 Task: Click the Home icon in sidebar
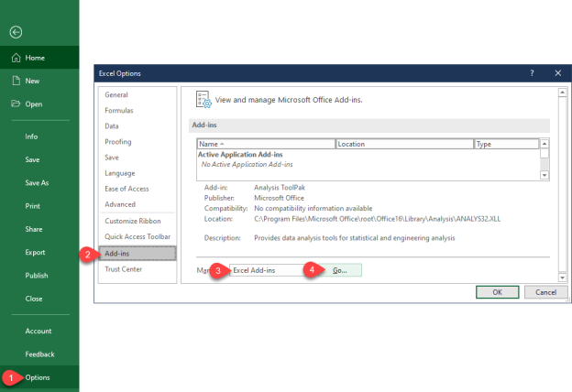(x=16, y=58)
